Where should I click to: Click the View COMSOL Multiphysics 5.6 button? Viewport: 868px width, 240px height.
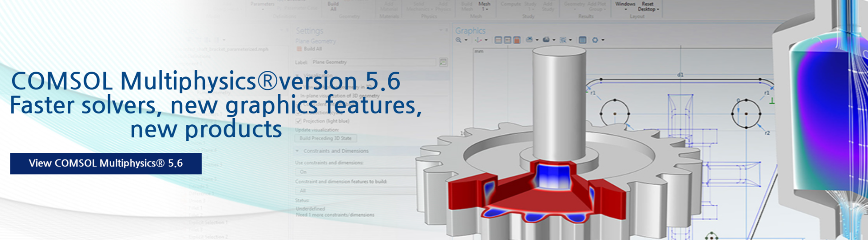(x=106, y=163)
